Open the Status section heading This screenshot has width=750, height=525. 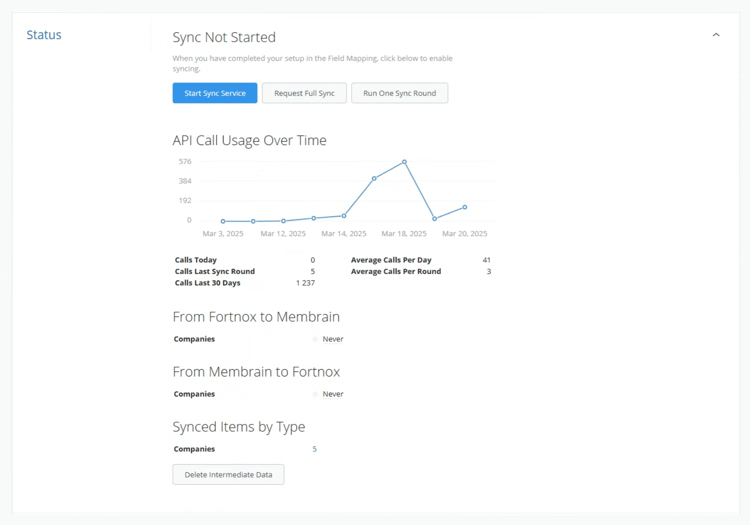tap(44, 35)
